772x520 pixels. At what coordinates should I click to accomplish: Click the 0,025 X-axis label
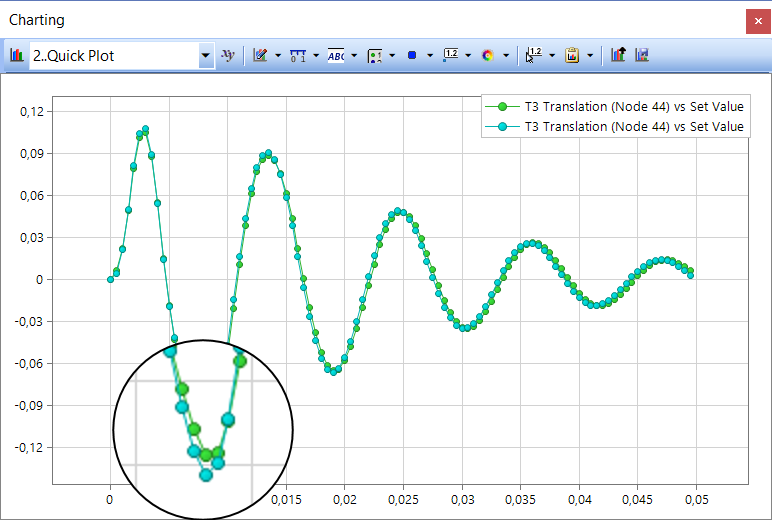tap(403, 500)
